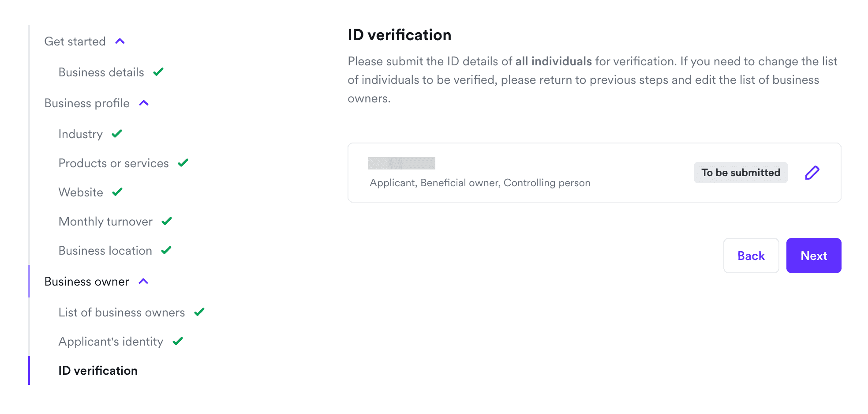This screenshot has height=414, width=868.
Task: Click the checkmark beside Monthly turnover
Action: coord(167,221)
